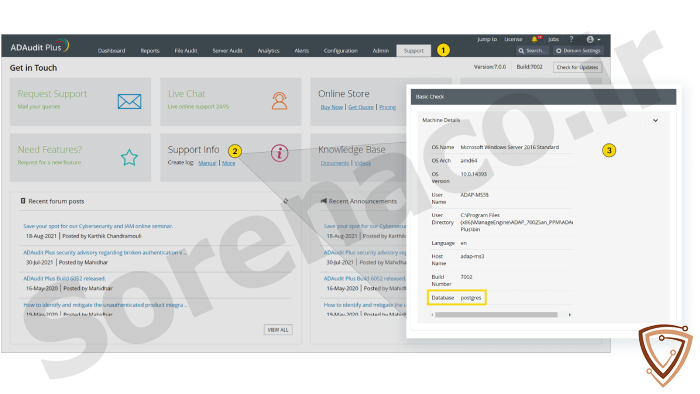Click the Recent forum posts refresh icon
This screenshot has height=394, width=700.
click(x=286, y=201)
